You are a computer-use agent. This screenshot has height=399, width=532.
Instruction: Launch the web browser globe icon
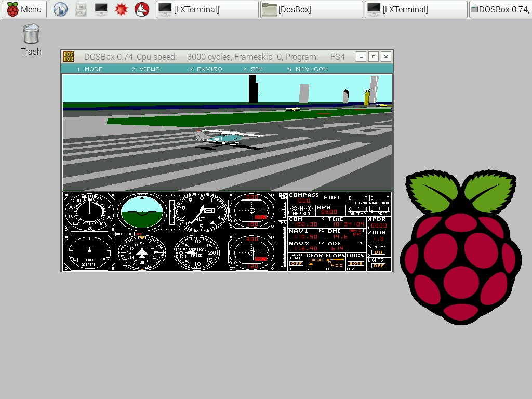tap(60, 9)
